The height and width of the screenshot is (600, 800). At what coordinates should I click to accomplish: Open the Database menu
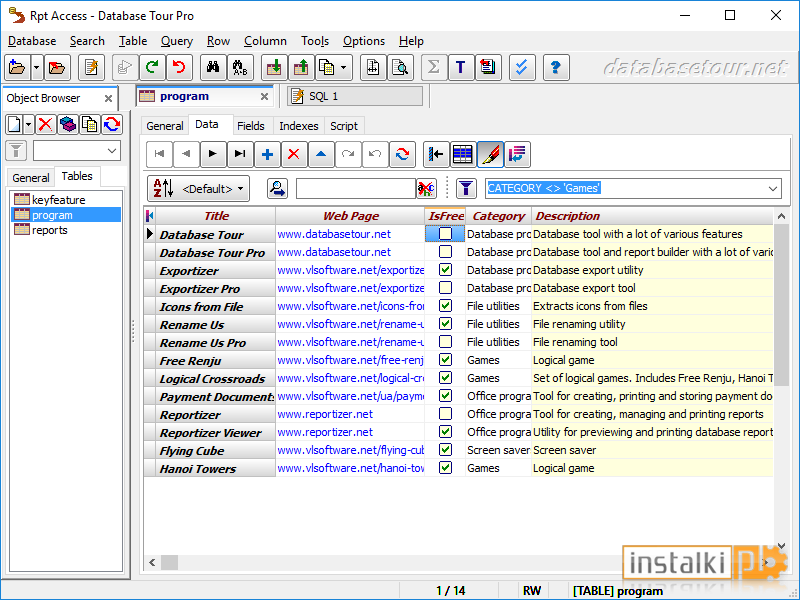click(32, 41)
